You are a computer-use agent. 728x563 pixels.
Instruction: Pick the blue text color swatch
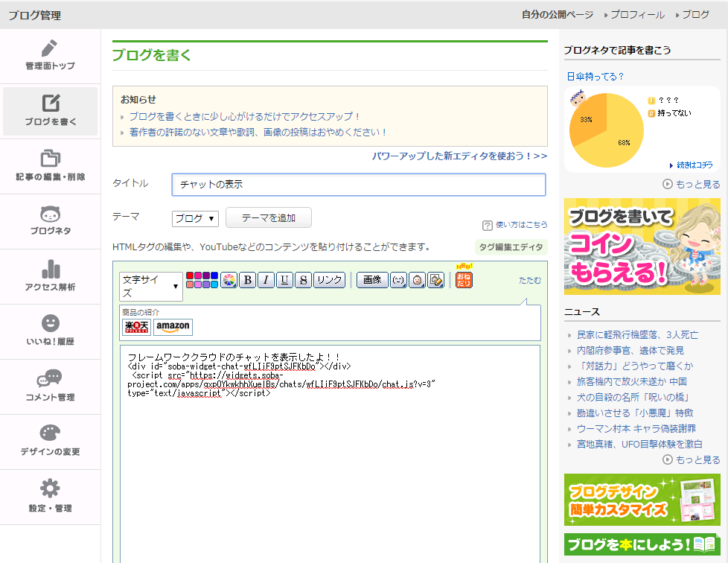(x=214, y=276)
